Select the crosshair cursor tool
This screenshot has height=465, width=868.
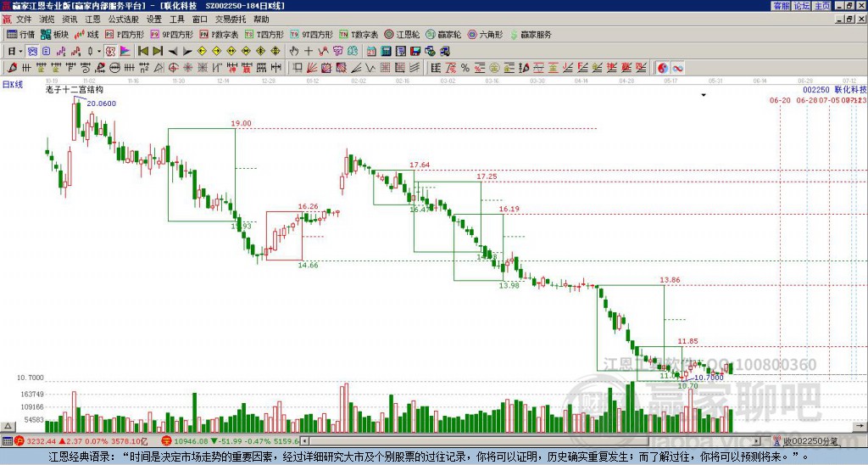click(309, 52)
